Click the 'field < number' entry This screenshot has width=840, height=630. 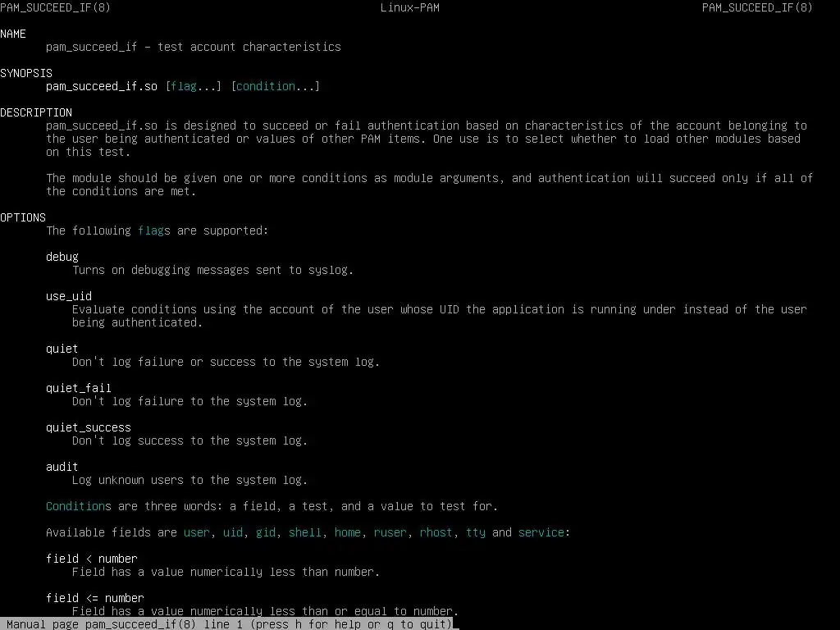pos(92,559)
